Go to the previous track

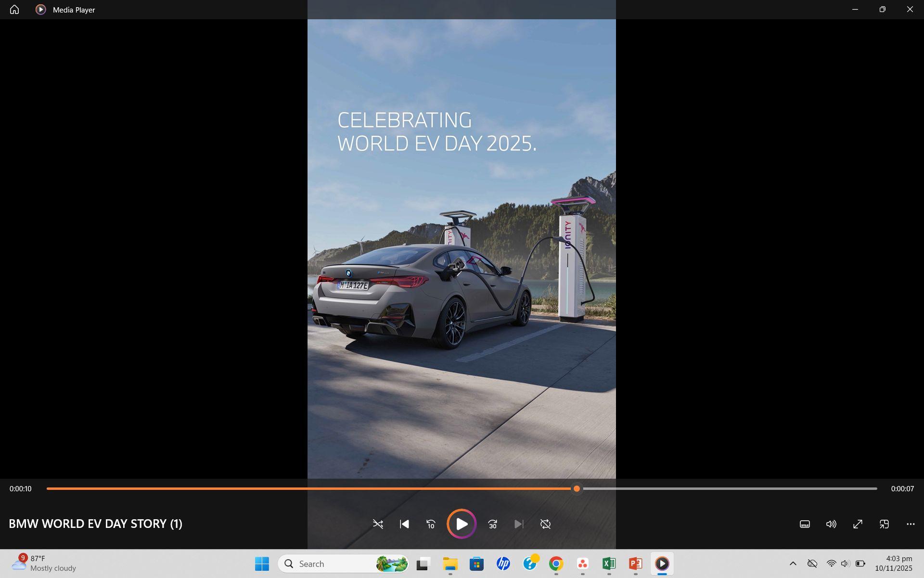tap(404, 524)
